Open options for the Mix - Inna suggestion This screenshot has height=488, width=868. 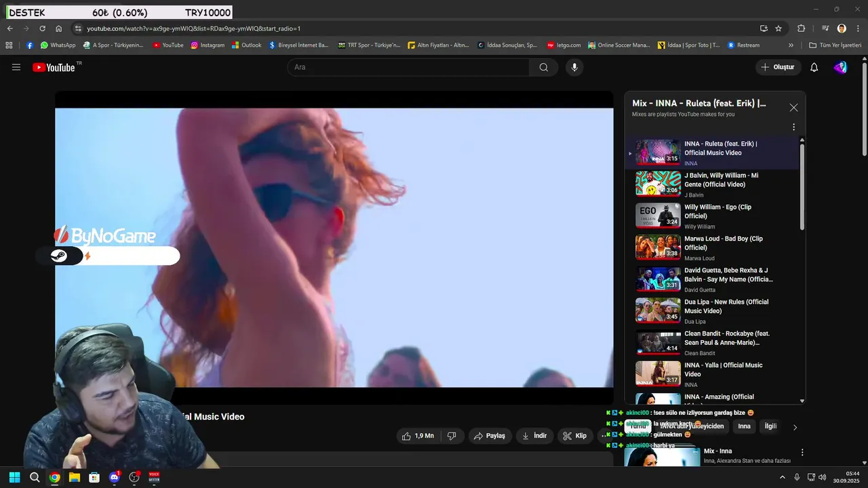802,452
